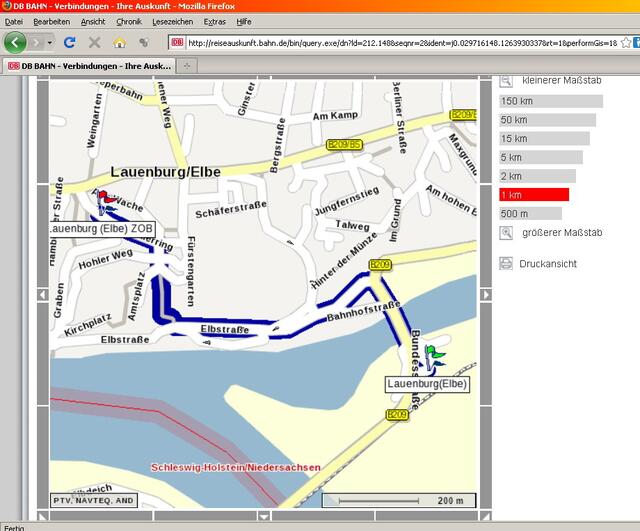Pan map down with bottom arrow
This screenshot has width=640, height=531.
pyautogui.click(x=264, y=516)
